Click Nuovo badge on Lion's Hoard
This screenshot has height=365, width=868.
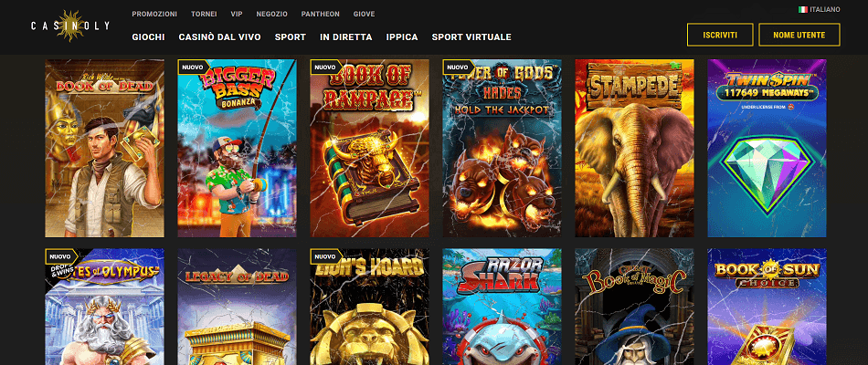(x=325, y=256)
